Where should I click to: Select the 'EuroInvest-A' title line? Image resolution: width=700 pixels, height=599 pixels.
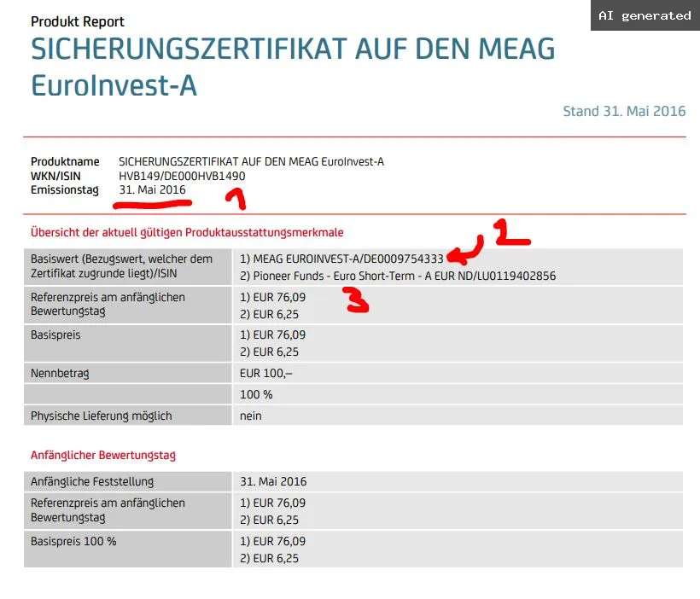(114, 85)
